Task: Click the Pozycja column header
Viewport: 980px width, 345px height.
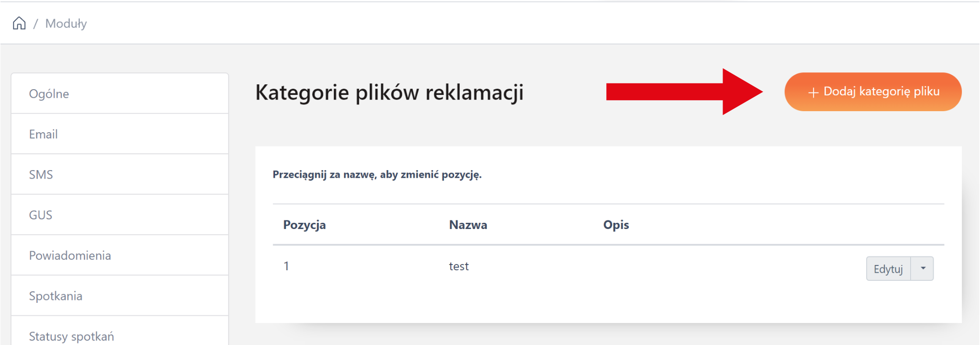Action: (x=304, y=225)
